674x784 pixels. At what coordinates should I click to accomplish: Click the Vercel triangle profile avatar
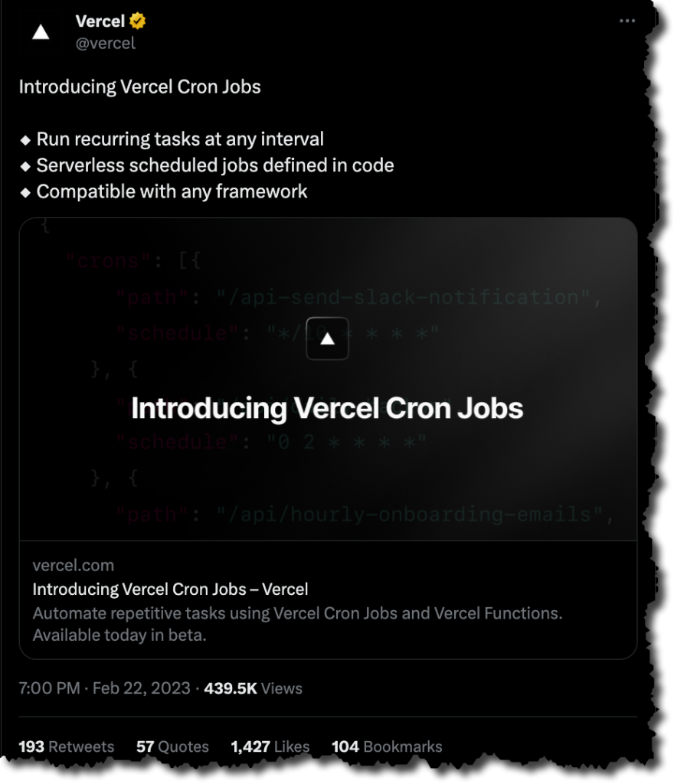tap(39, 31)
